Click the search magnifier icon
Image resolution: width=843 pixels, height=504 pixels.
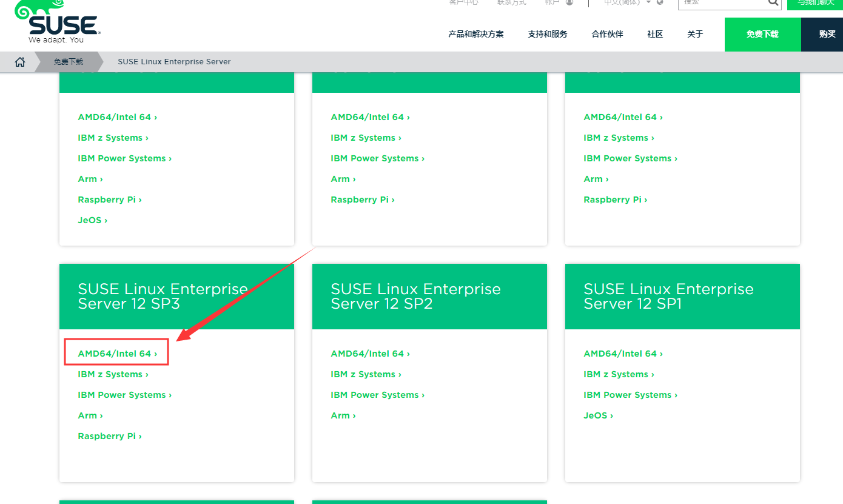coord(773,4)
